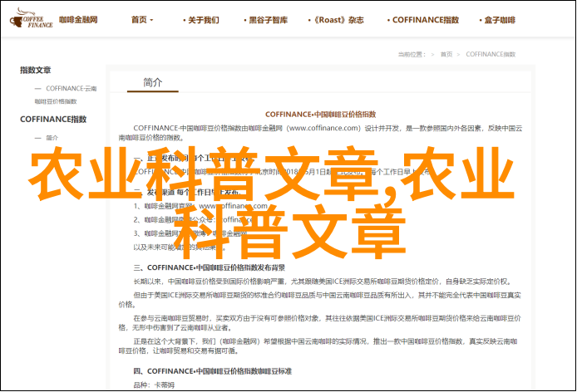Go to 黑谷子智库 in the navigation
This screenshot has height=392, width=577.
[x=265, y=20]
